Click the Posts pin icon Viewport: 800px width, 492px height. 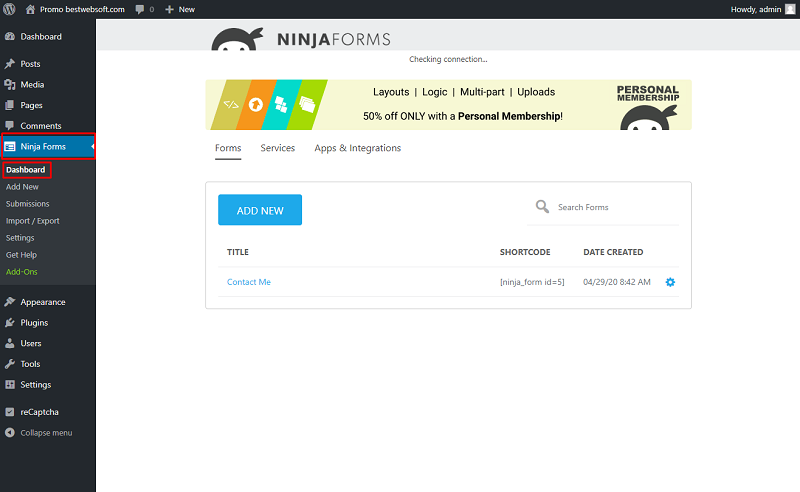tap(10, 64)
